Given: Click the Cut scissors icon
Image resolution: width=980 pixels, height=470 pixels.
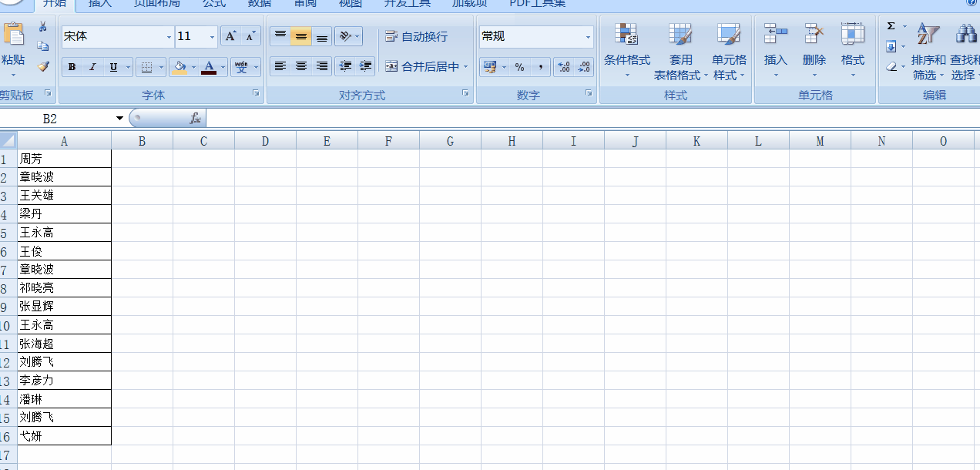Looking at the screenshot, I should [x=43, y=27].
